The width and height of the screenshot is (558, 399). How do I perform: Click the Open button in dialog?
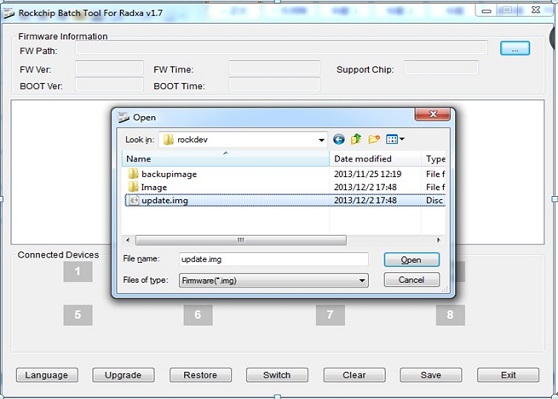click(x=412, y=260)
